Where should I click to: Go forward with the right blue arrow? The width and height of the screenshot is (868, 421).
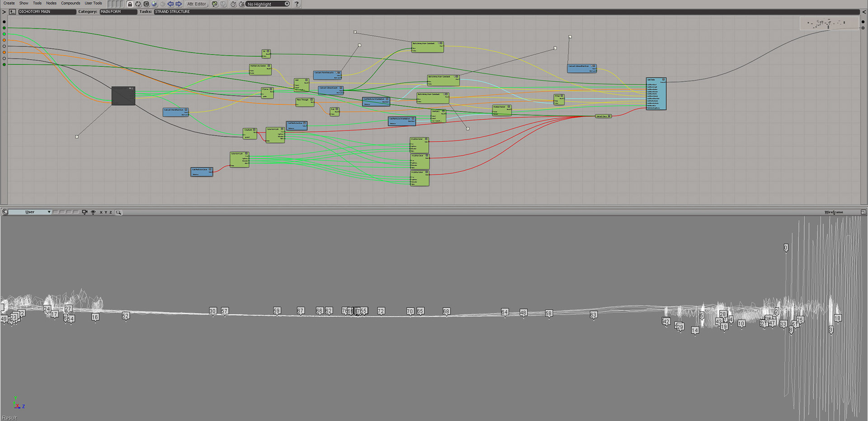(x=179, y=4)
